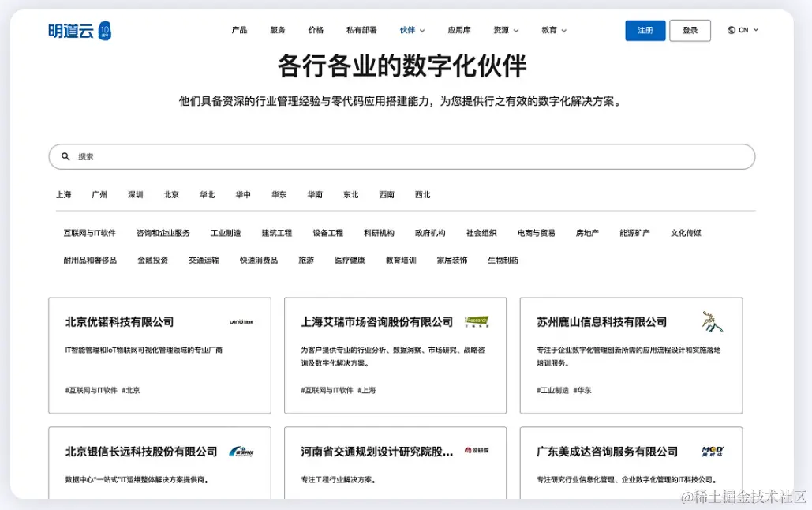
Task: Select industry 社会组织
Action: 481,233
